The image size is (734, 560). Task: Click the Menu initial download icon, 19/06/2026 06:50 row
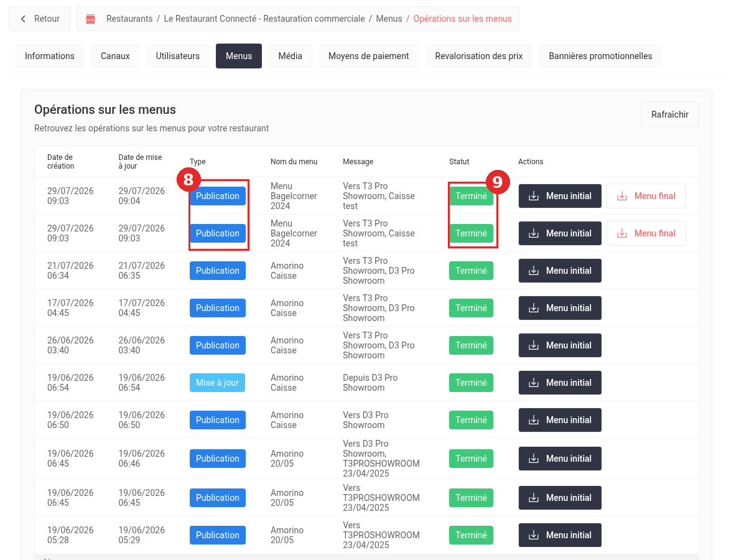[x=534, y=421]
